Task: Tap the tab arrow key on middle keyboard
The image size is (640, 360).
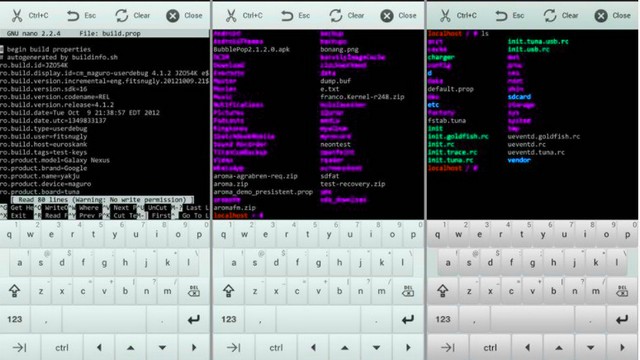Action: [233, 348]
